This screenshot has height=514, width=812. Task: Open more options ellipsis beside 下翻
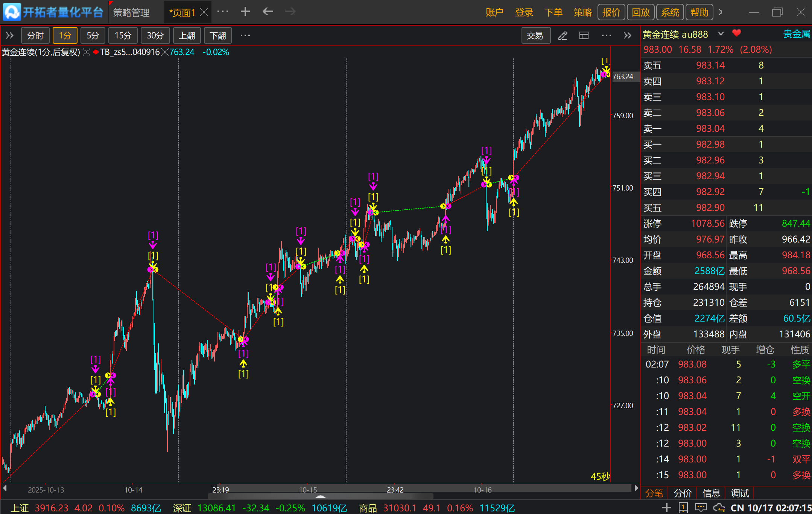tap(245, 36)
